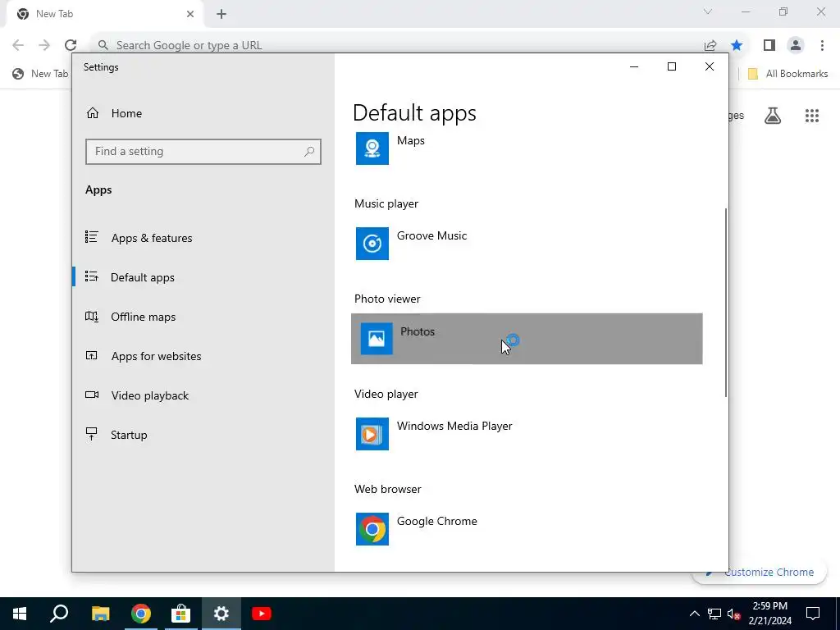The image size is (840, 630).
Task: Click the Startup icon in sidebar
Action: (92, 434)
